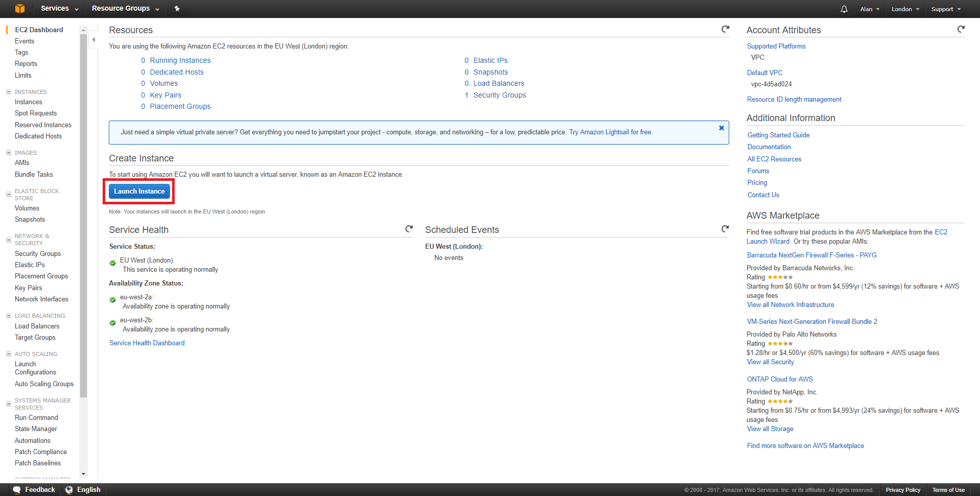Open the Terms of Use footer link
Viewport: 980px width, 496px height.
948,490
